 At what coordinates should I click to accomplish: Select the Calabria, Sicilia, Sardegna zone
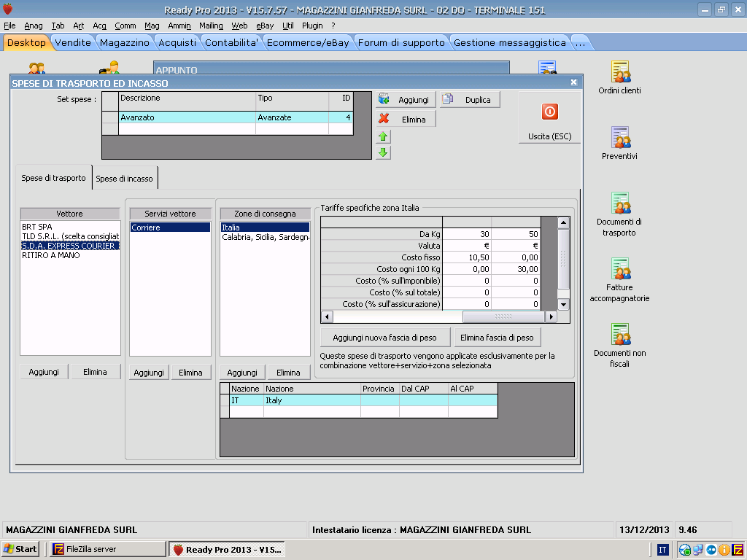click(x=265, y=237)
